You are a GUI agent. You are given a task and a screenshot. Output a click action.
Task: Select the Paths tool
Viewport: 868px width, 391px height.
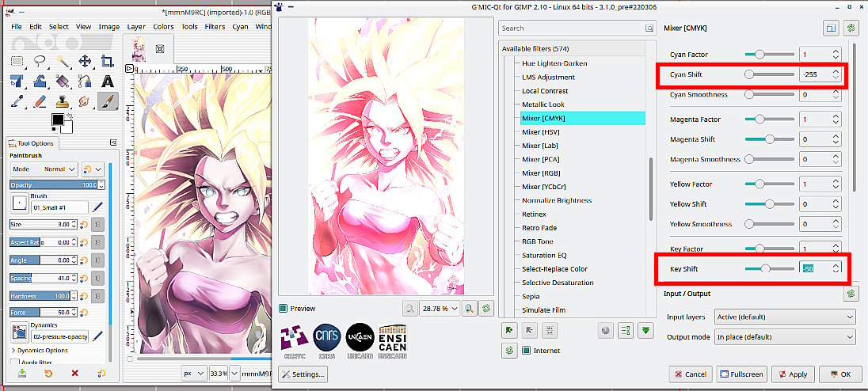(x=85, y=82)
